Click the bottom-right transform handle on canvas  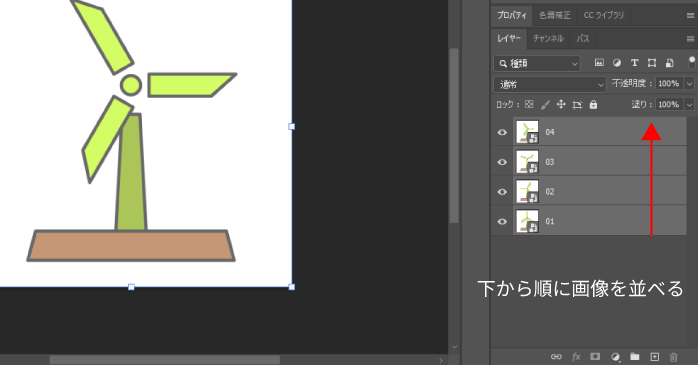[x=292, y=287]
